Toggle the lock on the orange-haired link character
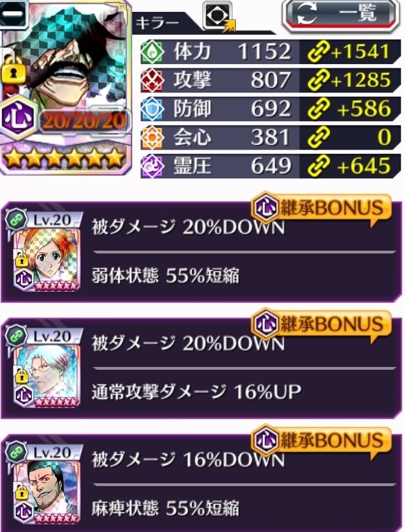The image size is (405, 532). tap(22, 260)
